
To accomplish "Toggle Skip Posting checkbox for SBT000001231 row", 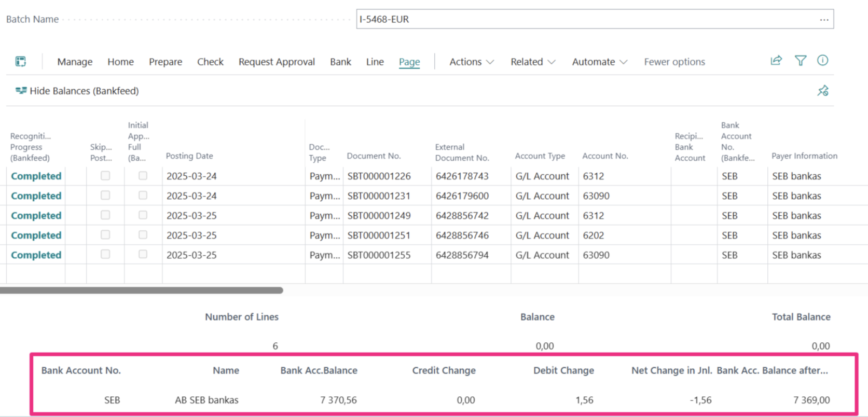I will (105, 196).
